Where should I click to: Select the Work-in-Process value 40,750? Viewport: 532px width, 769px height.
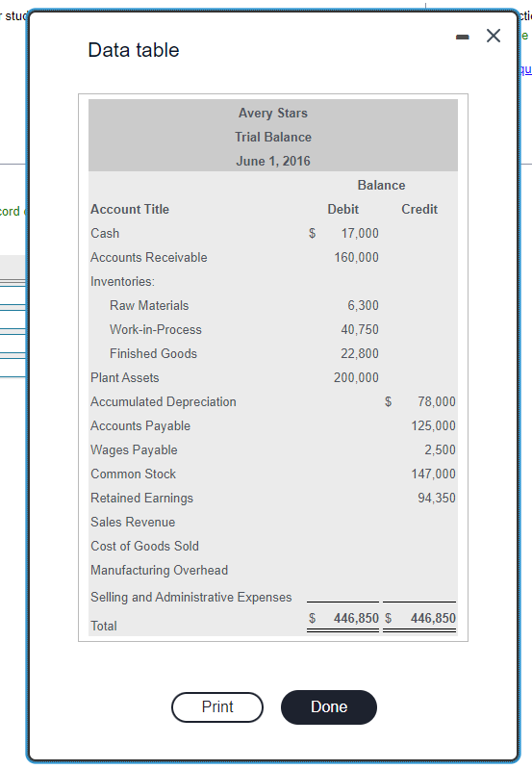tap(360, 329)
